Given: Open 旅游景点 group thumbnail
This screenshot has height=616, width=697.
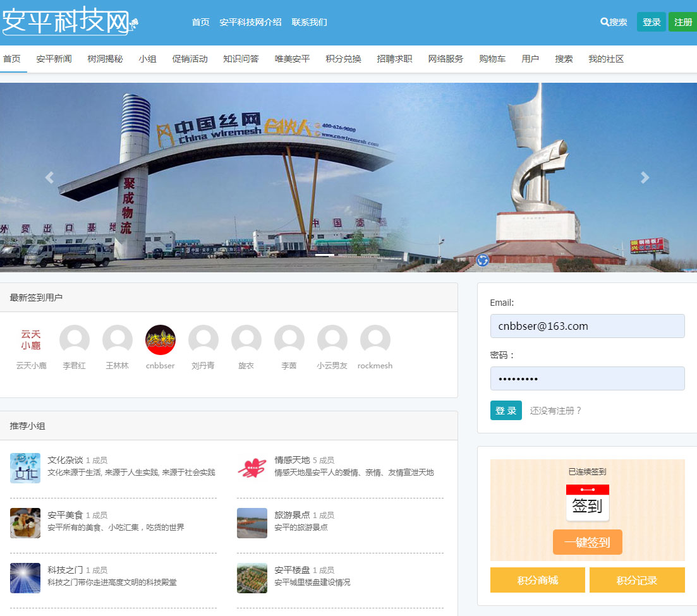Looking at the screenshot, I should pyautogui.click(x=252, y=523).
